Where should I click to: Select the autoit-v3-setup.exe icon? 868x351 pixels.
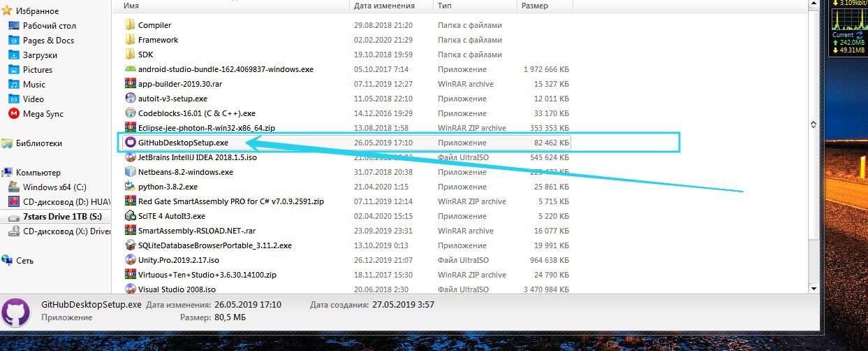pos(130,99)
